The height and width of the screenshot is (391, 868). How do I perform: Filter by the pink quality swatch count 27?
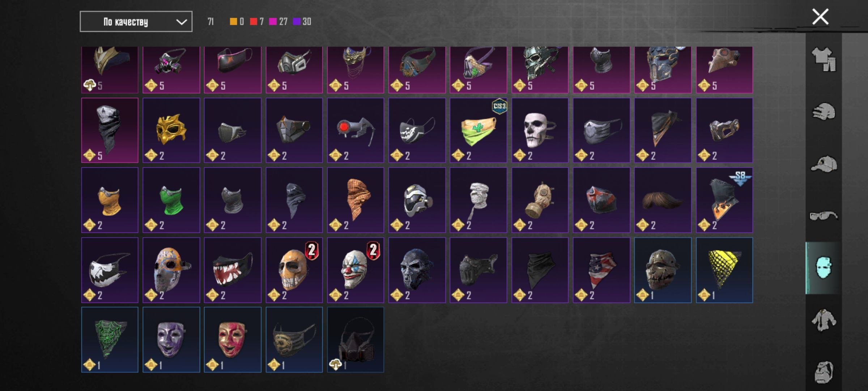278,22
